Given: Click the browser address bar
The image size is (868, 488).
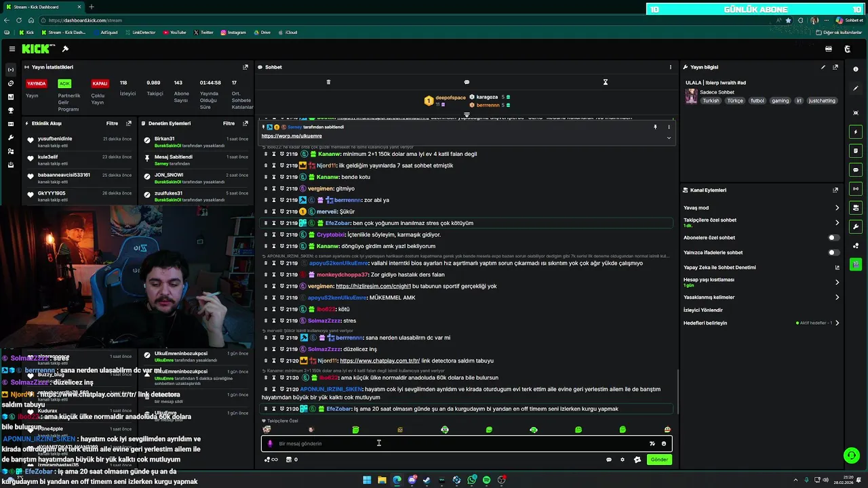Looking at the screenshot, I should (407, 20).
